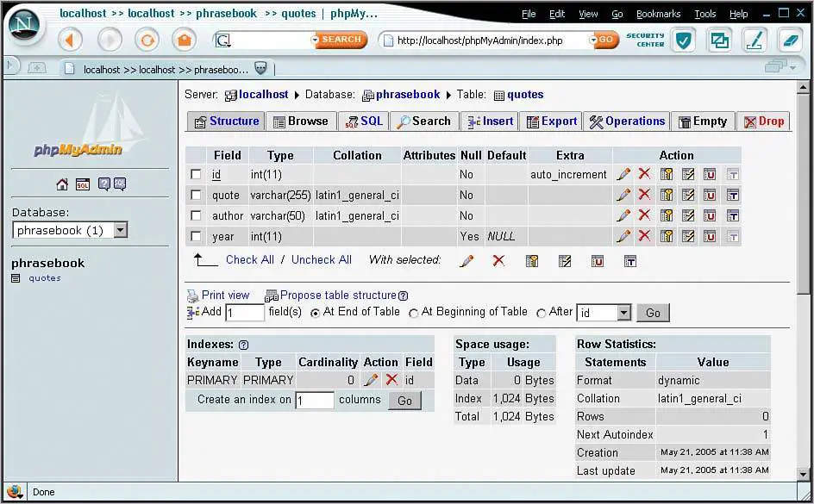The height and width of the screenshot is (504, 814).
Task: Drop the quote field using its red X
Action: (644, 195)
